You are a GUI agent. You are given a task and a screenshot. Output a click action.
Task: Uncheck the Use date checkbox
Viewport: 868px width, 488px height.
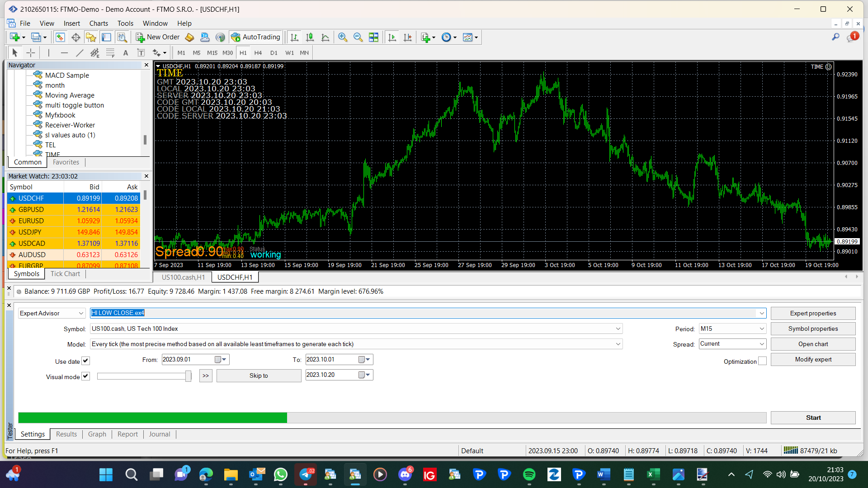[x=86, y=361]
